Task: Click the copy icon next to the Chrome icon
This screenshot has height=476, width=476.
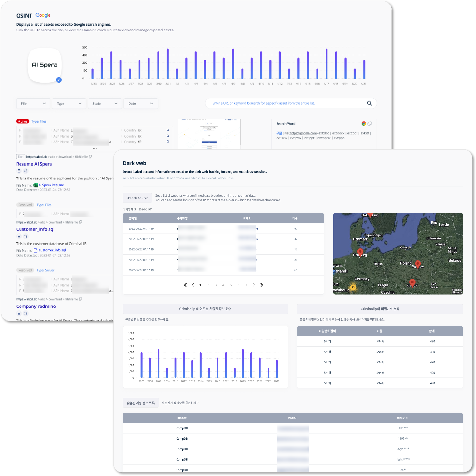Action: (x=370, y=123)
